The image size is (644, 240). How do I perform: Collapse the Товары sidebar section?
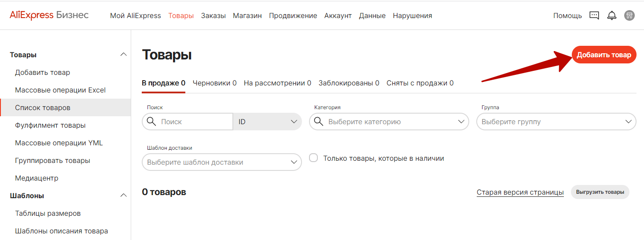(124, 55)
